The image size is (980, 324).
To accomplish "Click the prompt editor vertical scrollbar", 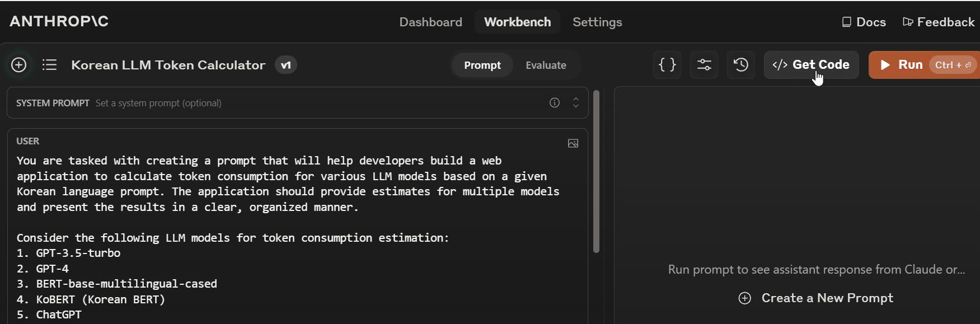I will (x=596, y=171).
